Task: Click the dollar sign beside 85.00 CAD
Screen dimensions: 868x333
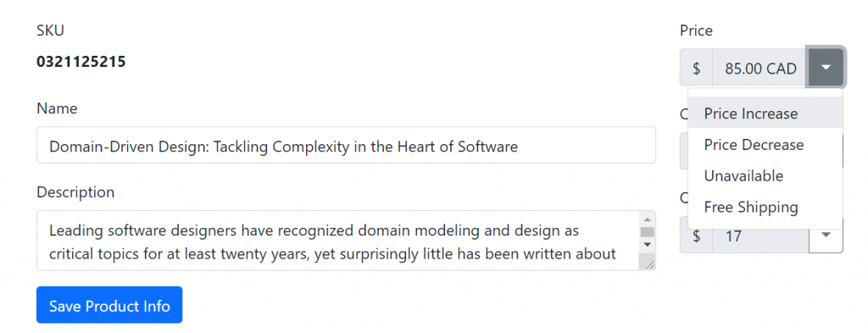Action: coord(697,68)
